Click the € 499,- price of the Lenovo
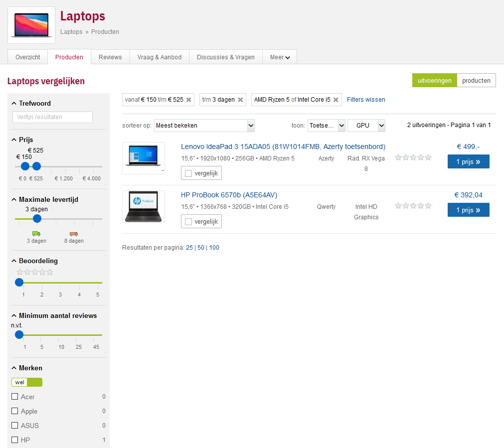Screen dimensions: 504x448 click(468, 147)
